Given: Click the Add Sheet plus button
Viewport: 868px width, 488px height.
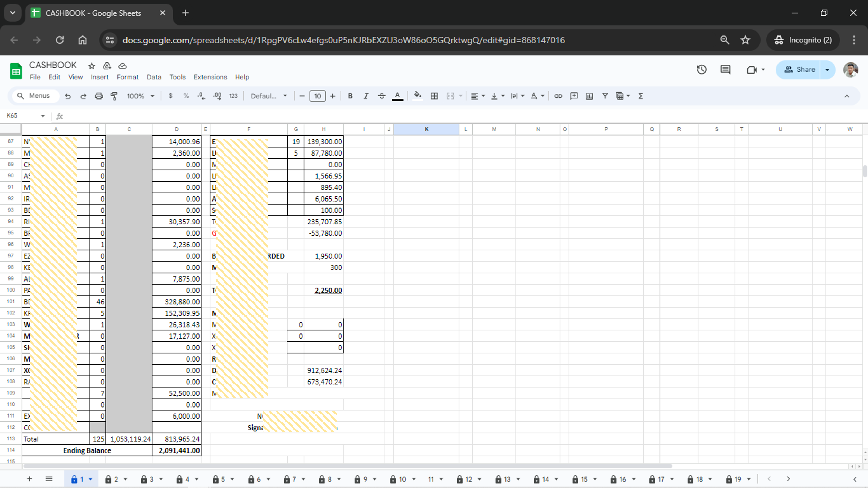Looking at the screenshot, I should 29,479.
